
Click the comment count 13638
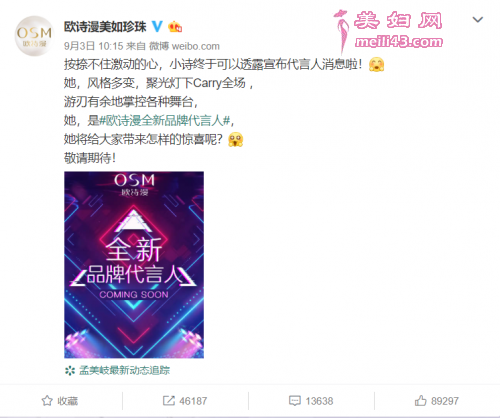[319, 401]
